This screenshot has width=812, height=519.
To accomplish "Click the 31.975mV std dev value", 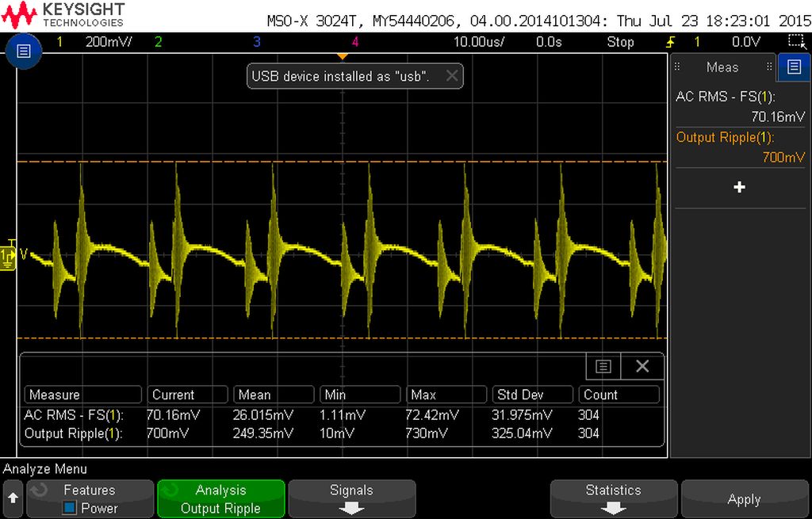I will coord(522,415).
